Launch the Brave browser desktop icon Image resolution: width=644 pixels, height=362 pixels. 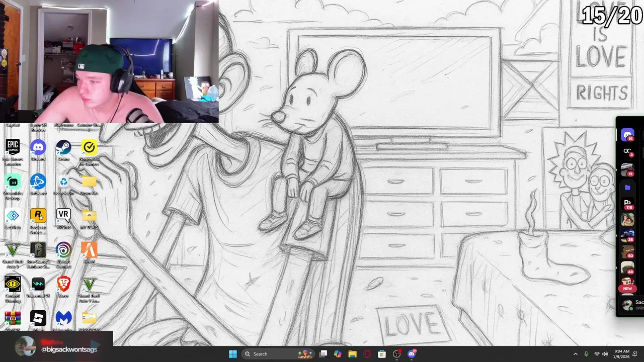[63, 288]
